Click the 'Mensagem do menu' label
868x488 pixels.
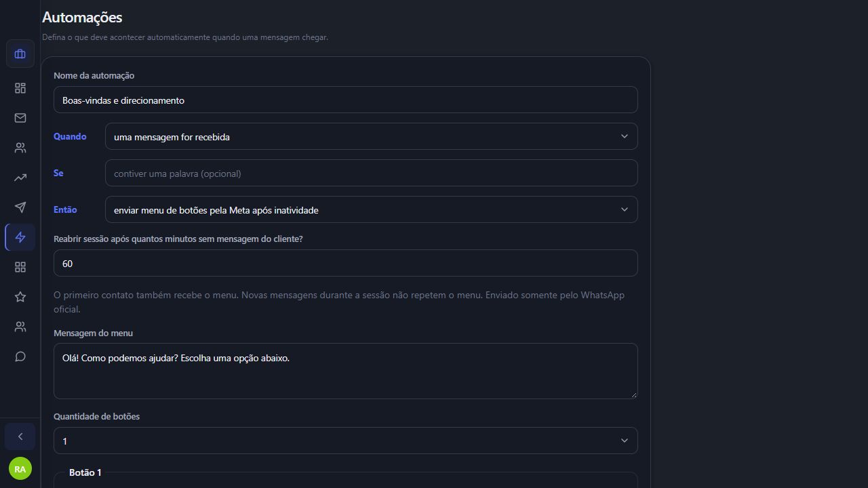coord(93,333)
